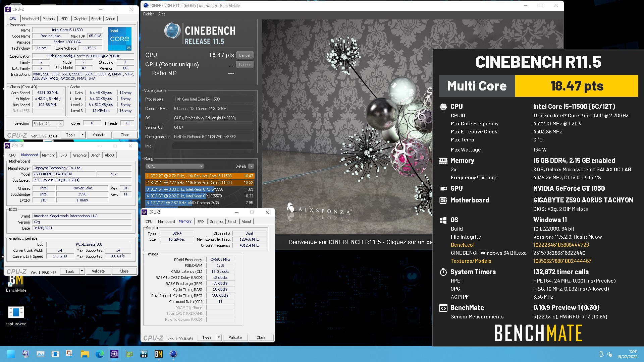Click the Z590 AORUS TACHYON model field
644x362 pixels.
click(x=64, y=174)
